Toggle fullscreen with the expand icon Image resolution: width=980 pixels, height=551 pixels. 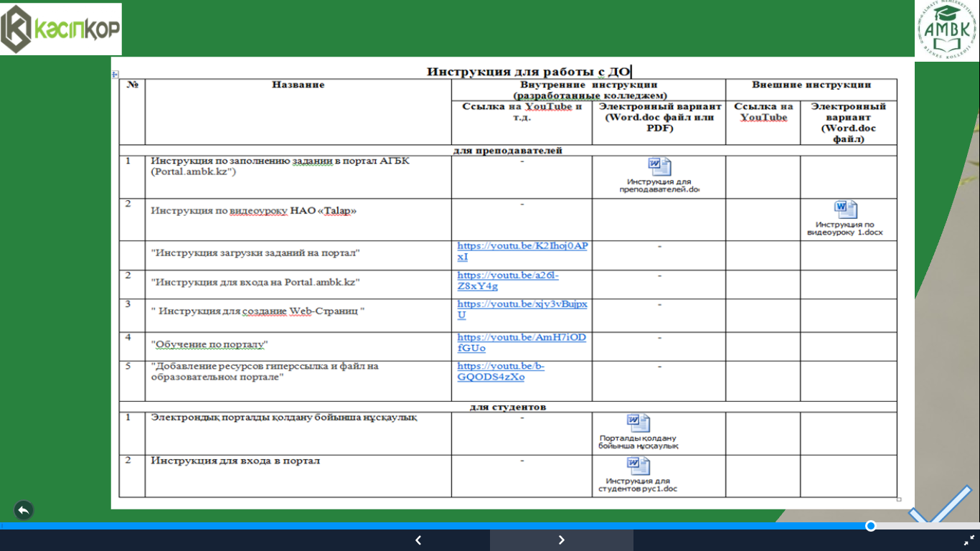point(969,540)
